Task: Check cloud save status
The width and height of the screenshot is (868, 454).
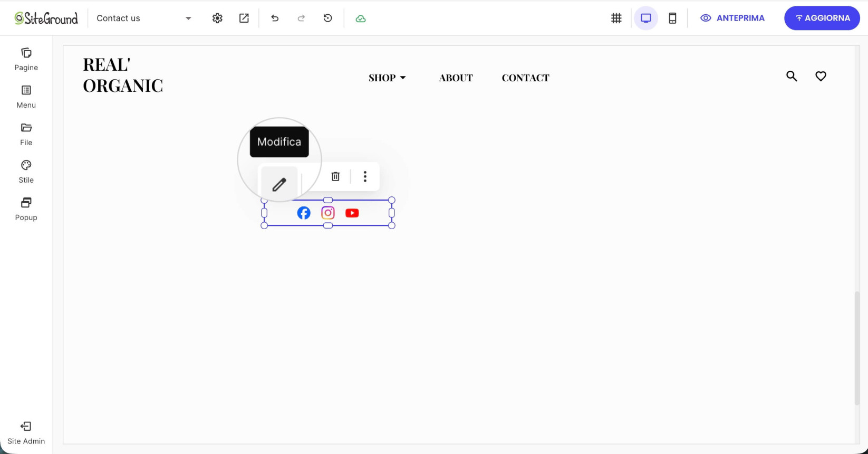Action: (x=361, y=18)
